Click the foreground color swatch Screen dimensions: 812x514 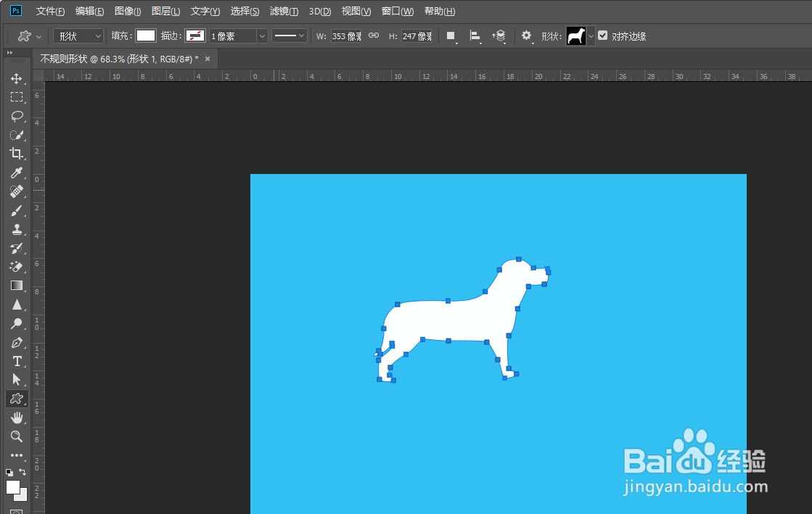click(12, 487)
